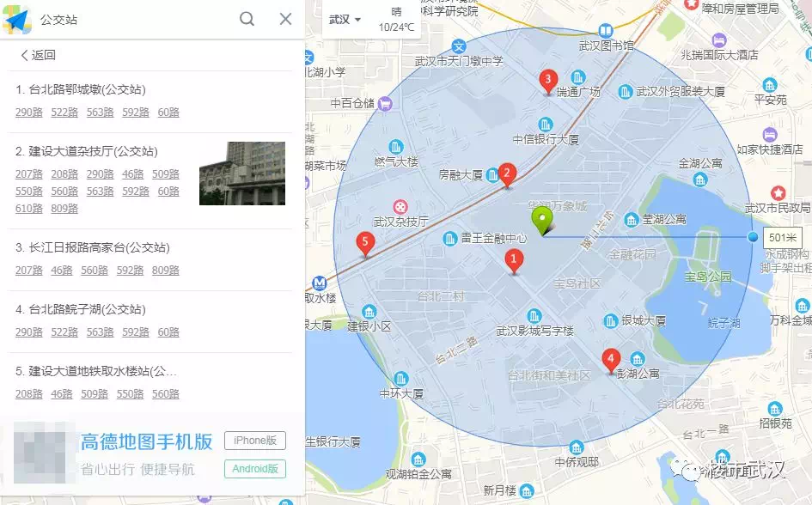Click red map marker number 4
Image resolution: width=812 pixels, height=505 pixels.
611,361
